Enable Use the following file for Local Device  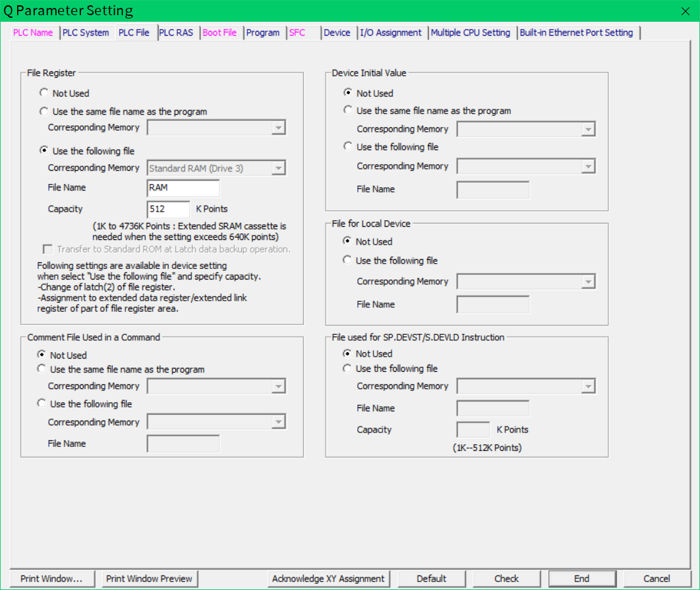click(347, 260)
